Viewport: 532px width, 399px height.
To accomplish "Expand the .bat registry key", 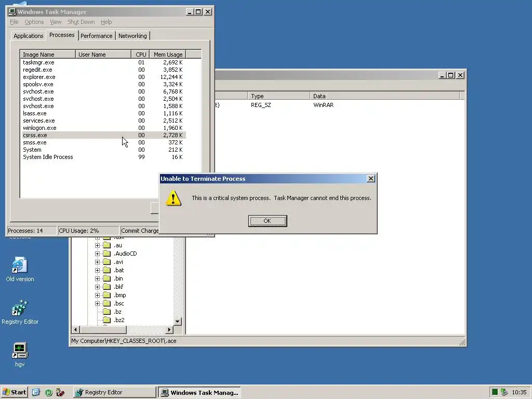I will (97, 270).
